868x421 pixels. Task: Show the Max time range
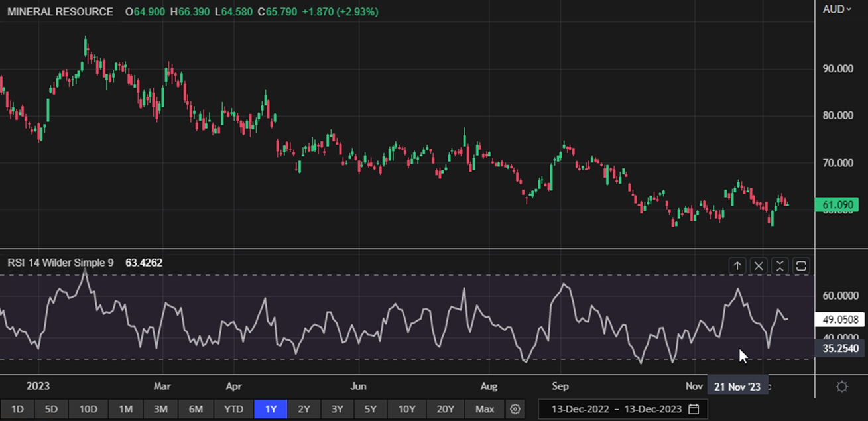pos(485,409)
